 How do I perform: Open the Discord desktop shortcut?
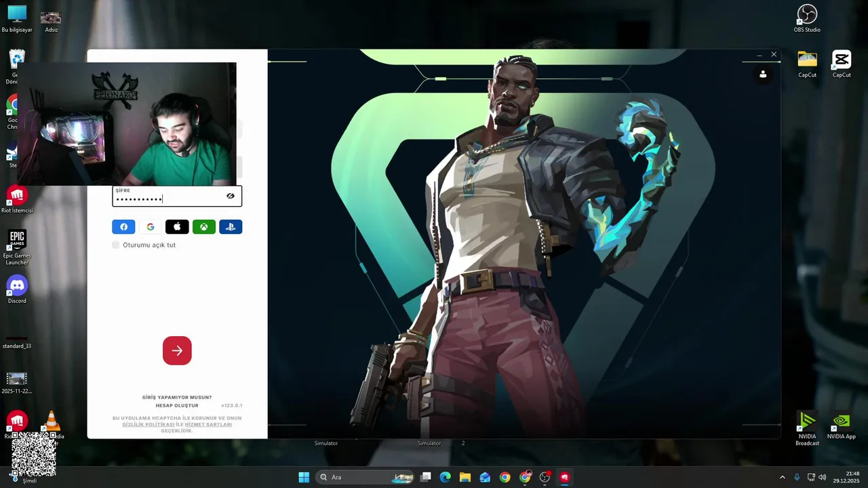tap(17, 290)
